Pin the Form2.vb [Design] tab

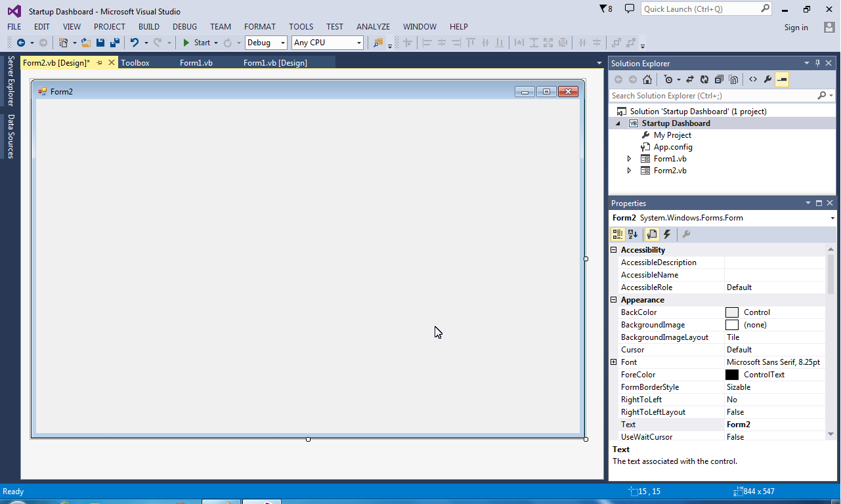tap(100, 63)
